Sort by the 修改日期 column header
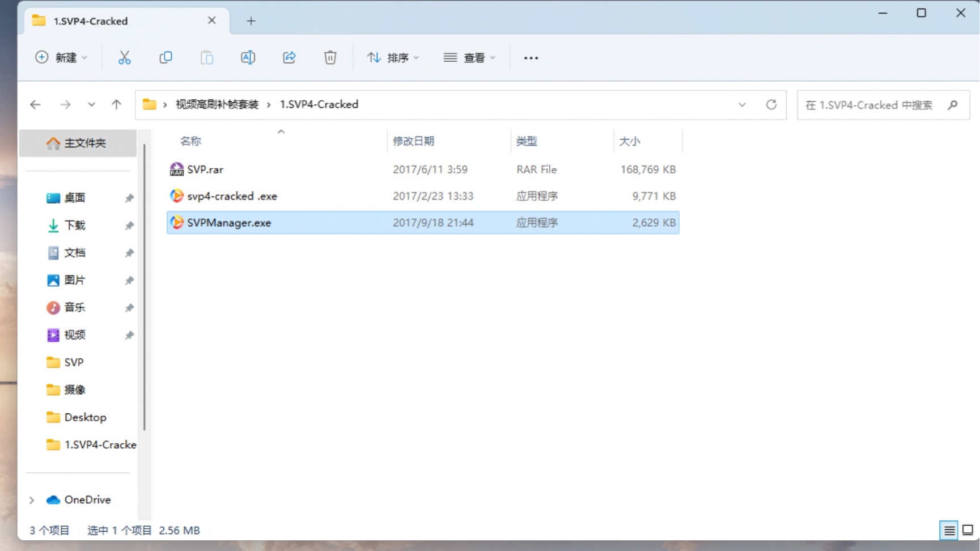Image resolution: width=980 pixels, height=551 pixels. tap(413, 141)
